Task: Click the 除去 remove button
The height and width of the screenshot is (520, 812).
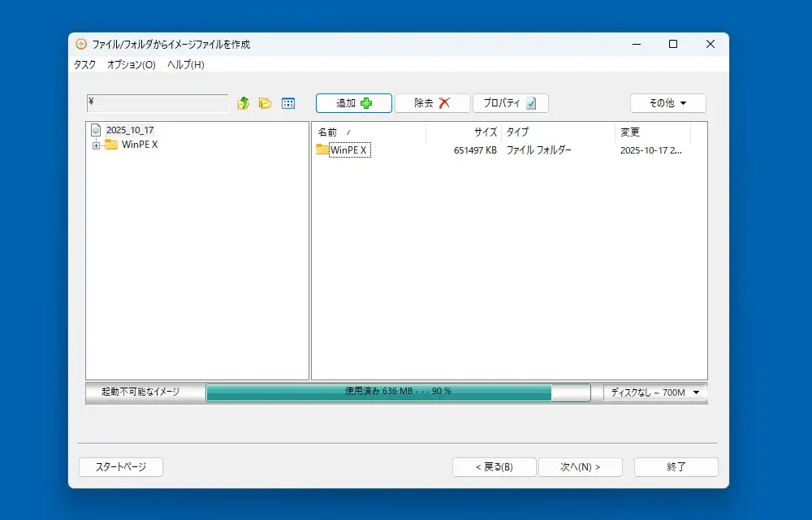Action: coord(432,103)
